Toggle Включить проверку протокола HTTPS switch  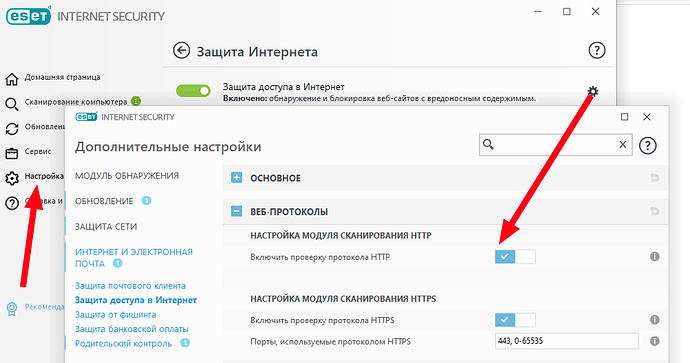[x=515, y=320]
